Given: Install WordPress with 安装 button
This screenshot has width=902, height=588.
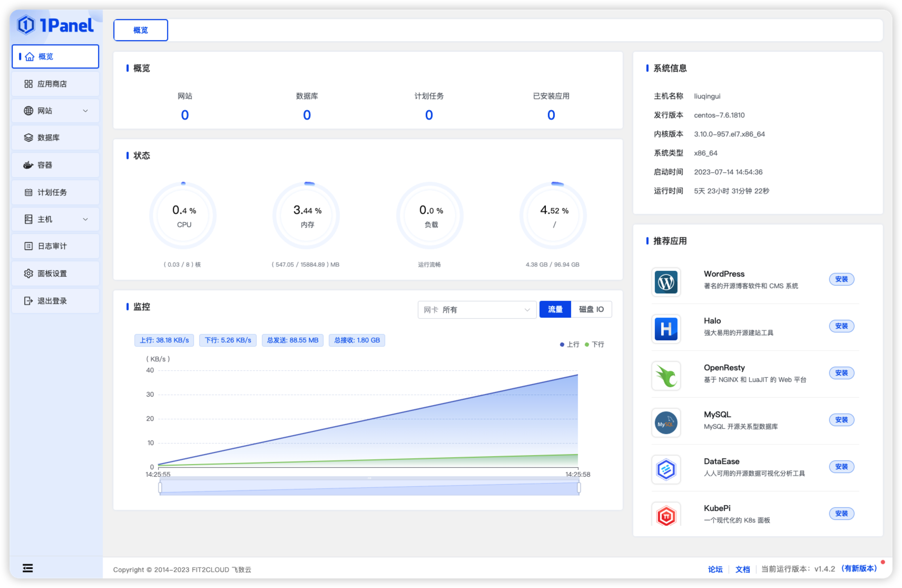Looking at the screenshot, I should [x=841, y=279].
